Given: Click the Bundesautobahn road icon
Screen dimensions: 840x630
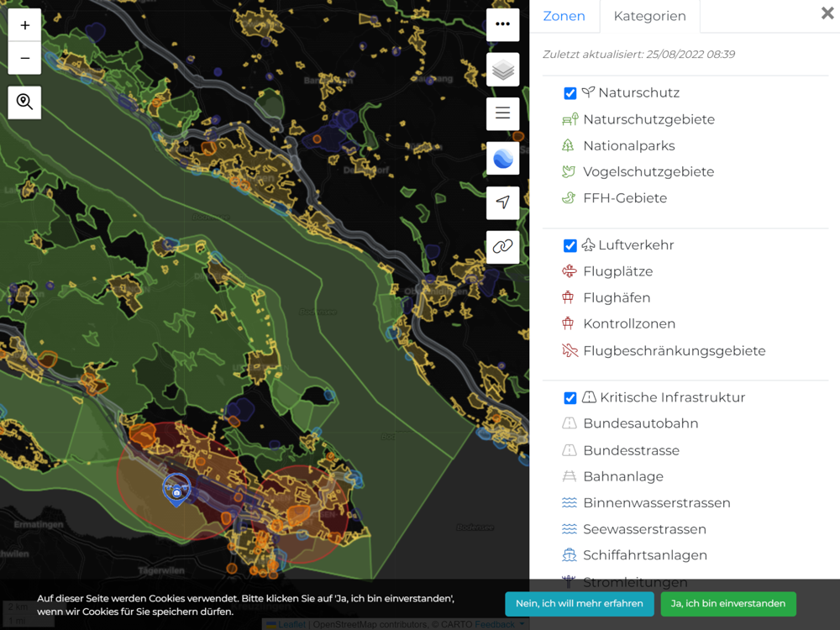Looking at the screenshot, I should 569,423.
